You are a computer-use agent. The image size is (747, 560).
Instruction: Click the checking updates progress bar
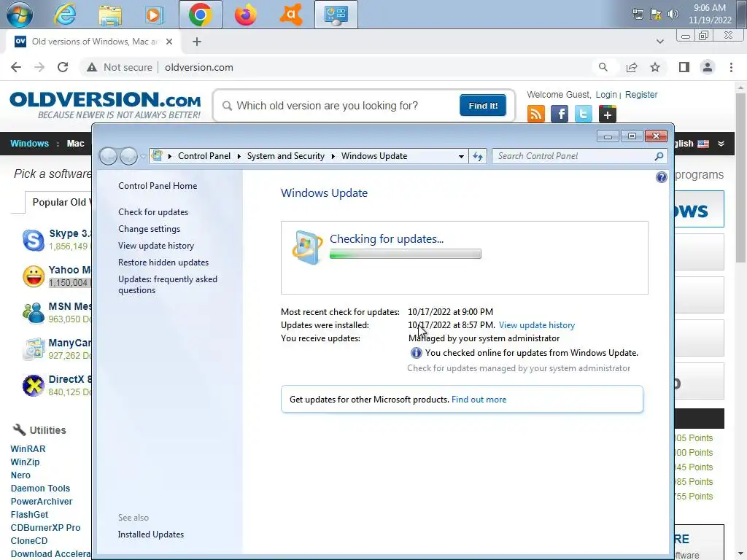tap(406, 254)
